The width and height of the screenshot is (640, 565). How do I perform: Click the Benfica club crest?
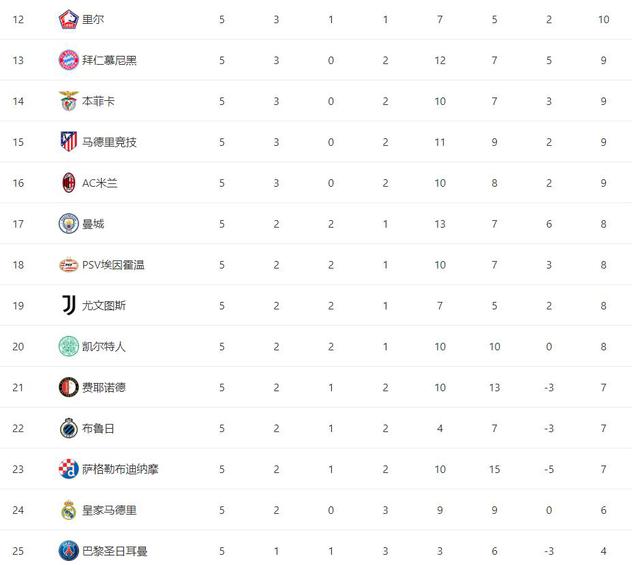(68, 101)
